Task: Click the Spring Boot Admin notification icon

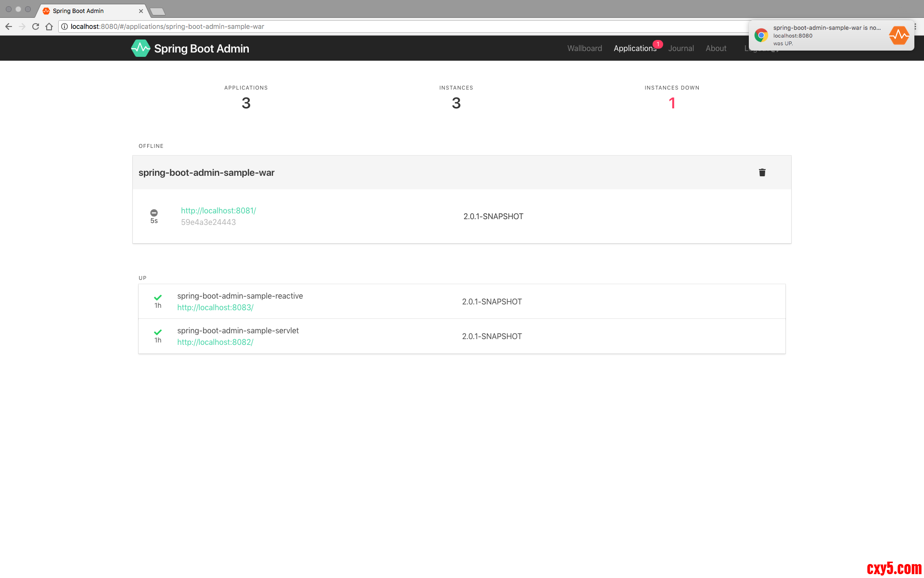Action: coord(898,35)
